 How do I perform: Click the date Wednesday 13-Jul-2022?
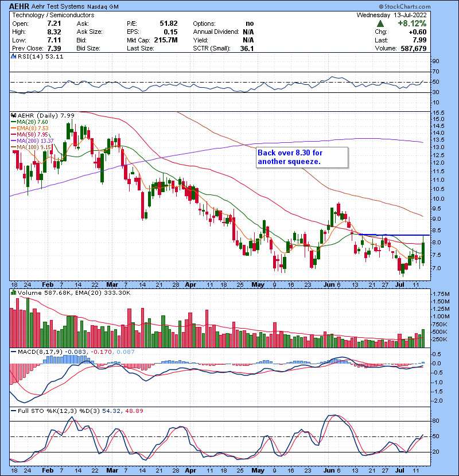[391, 15]
